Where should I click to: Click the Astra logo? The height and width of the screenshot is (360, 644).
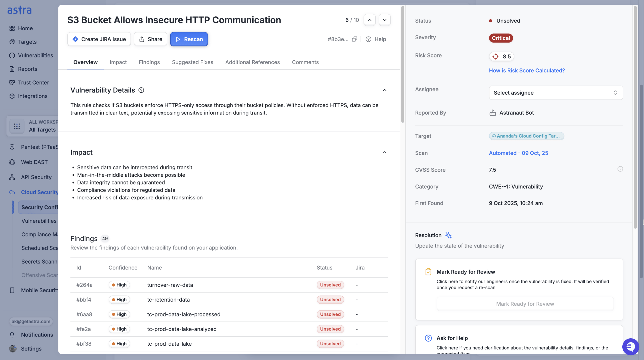point(19,10)
